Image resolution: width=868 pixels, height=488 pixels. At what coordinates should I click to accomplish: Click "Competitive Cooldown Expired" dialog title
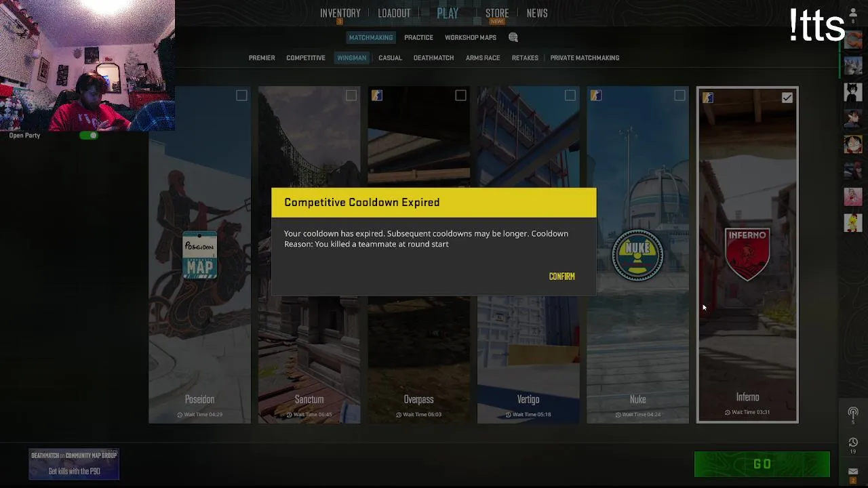click(x=362, y=202)
